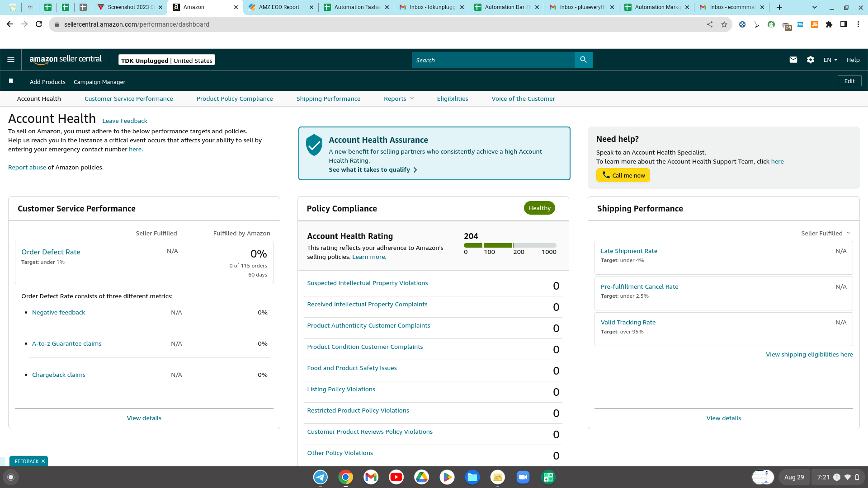Toggle the browser side panel icon

tap(844, 24)
